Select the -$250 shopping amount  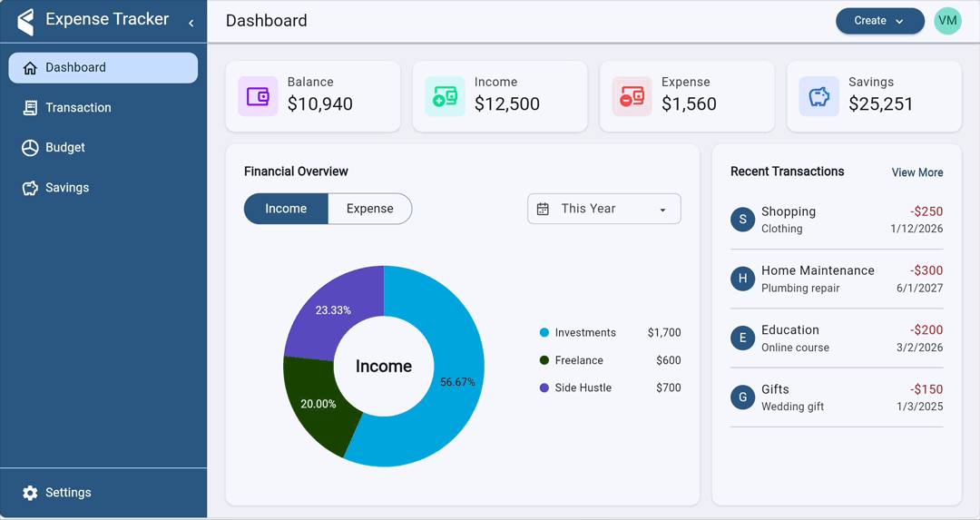pyautogui.click(x=926, y=211)
